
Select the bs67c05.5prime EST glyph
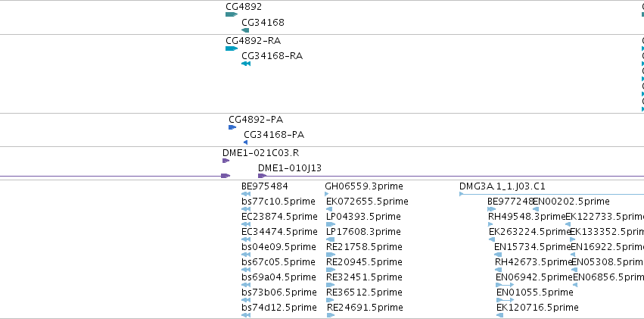(246, 270)
